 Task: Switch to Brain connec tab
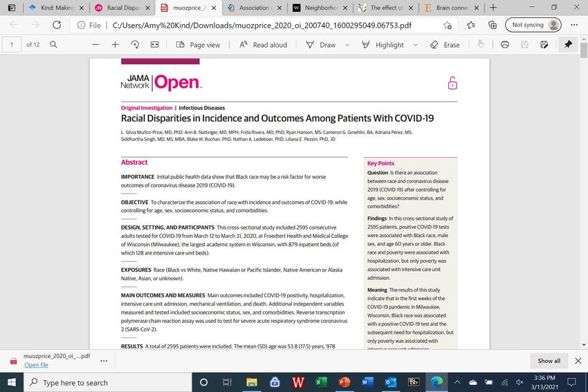[x=452, y=8]
